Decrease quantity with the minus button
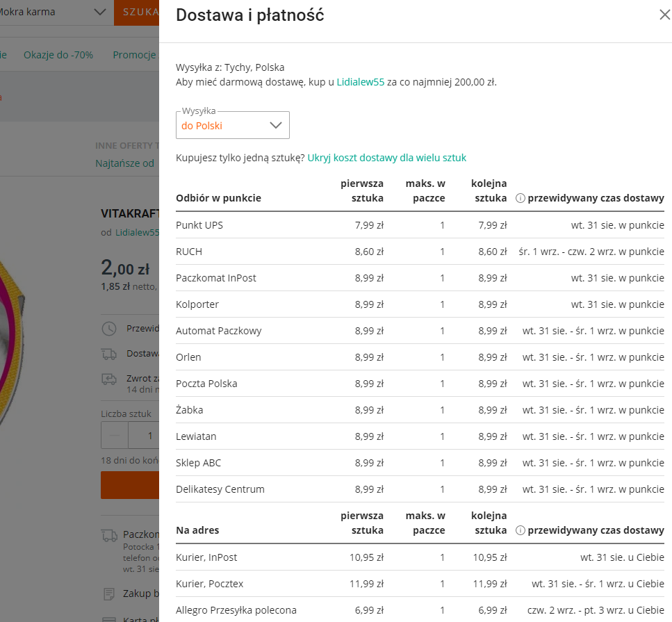This screenshot has width=672, height=622. [x=115, y=436]
